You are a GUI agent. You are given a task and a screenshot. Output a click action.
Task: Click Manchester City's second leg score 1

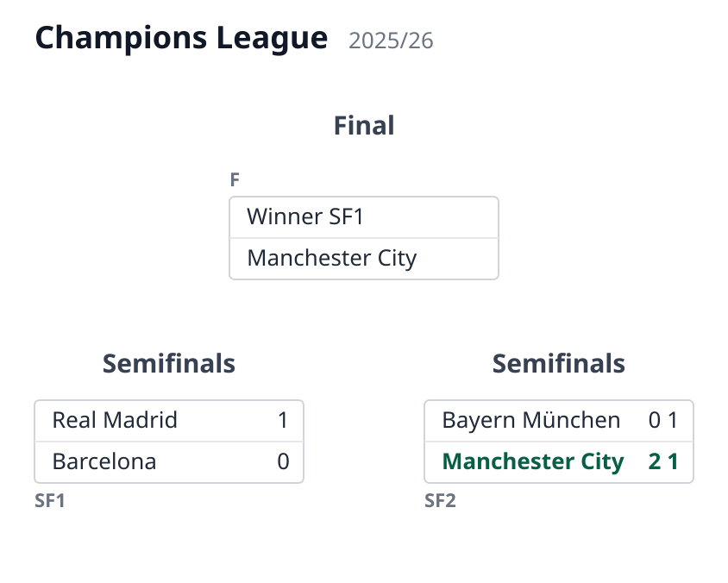(673, 462)
